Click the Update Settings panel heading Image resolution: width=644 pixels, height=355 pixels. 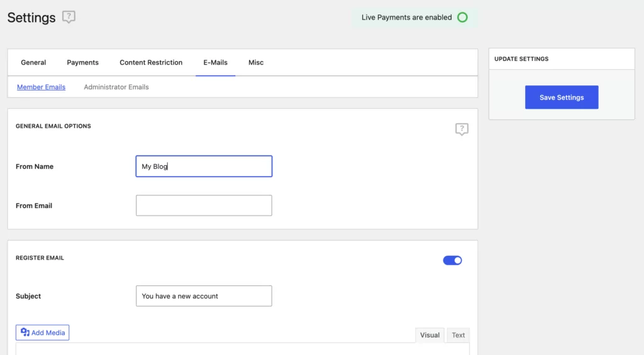(x=521, y=58)
